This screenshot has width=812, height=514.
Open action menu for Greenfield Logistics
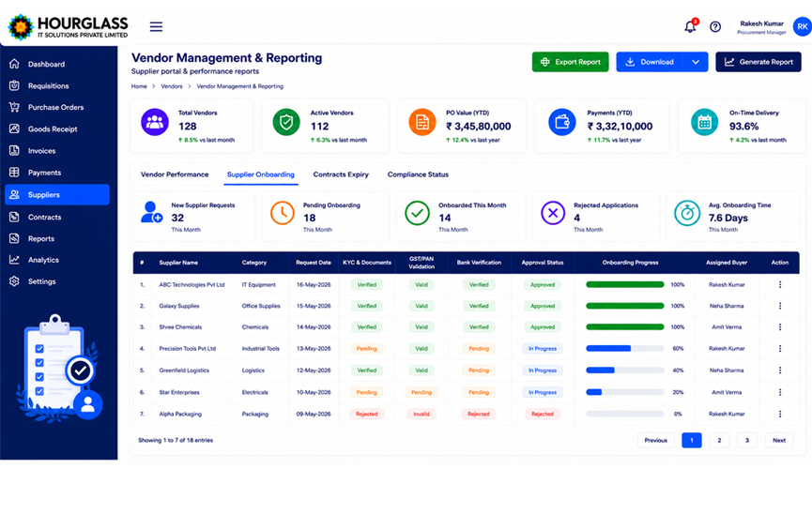[780, 370]
